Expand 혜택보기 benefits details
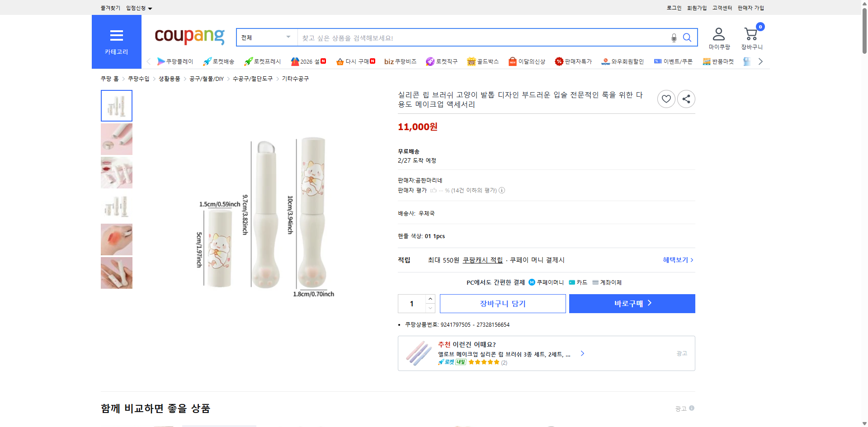The image size is (868, 427). tap(677, 260)
